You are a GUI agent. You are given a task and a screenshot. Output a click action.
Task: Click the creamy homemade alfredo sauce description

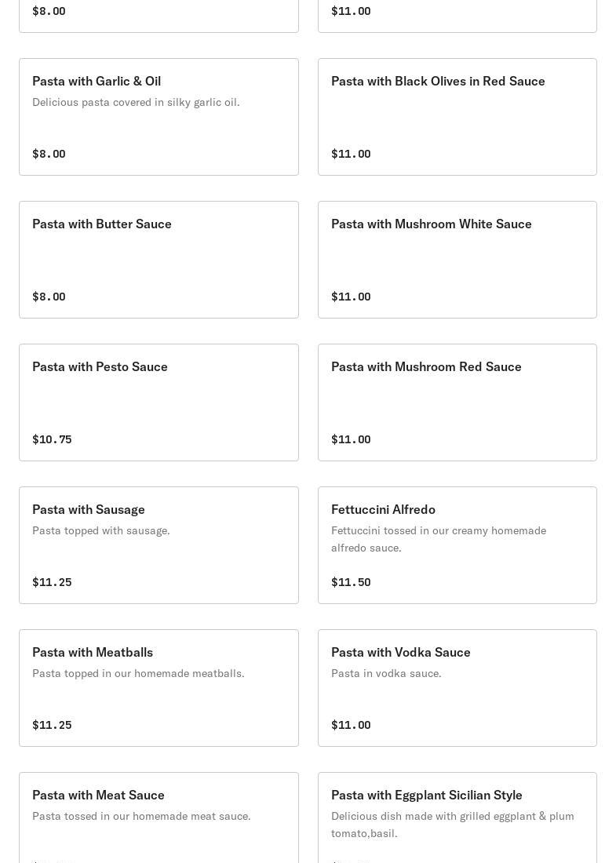click(439, 540)
